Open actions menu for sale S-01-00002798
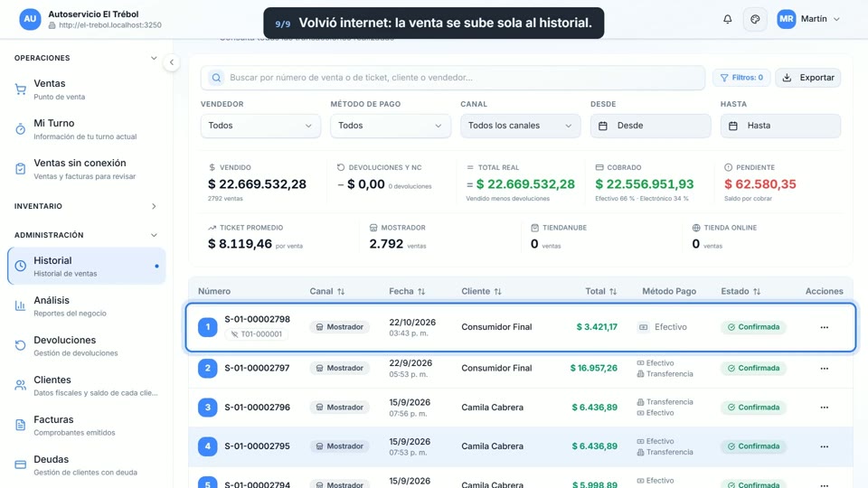Image resolution: width=868 pixels, height=488 pixels. [825, 327]
